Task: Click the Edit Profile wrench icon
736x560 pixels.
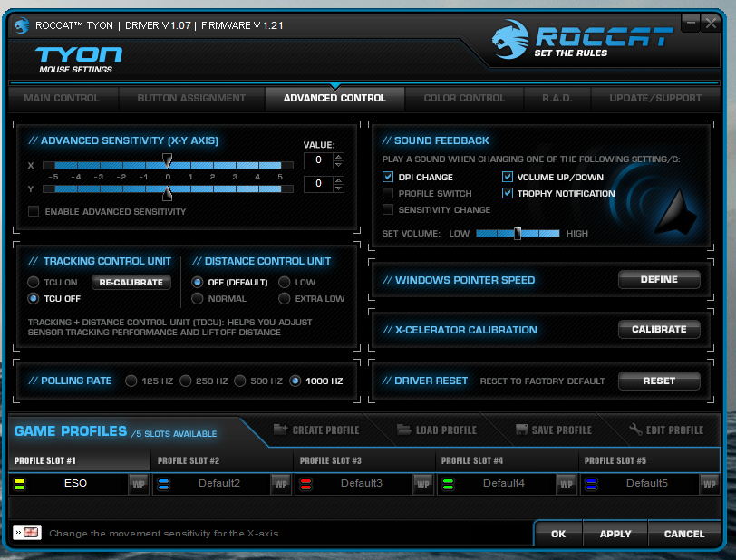Action: pyautogui.click(x=635, y=429)
